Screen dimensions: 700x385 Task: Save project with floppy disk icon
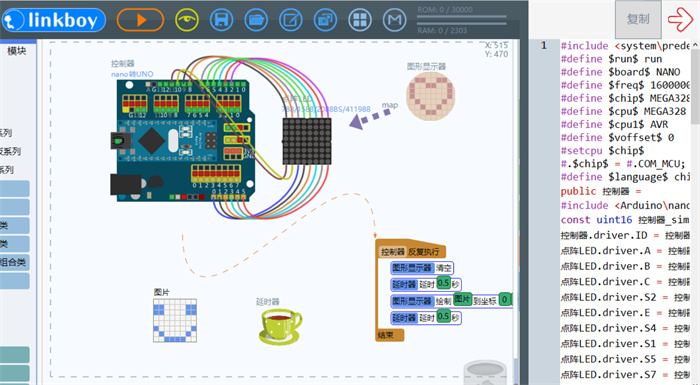(x=221, y=20)
